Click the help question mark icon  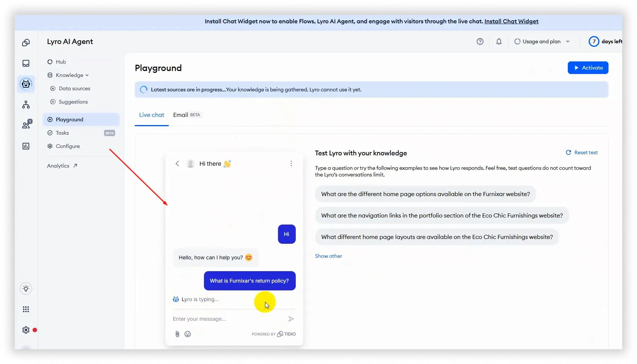pyautogui.click(x=480, y=41)
